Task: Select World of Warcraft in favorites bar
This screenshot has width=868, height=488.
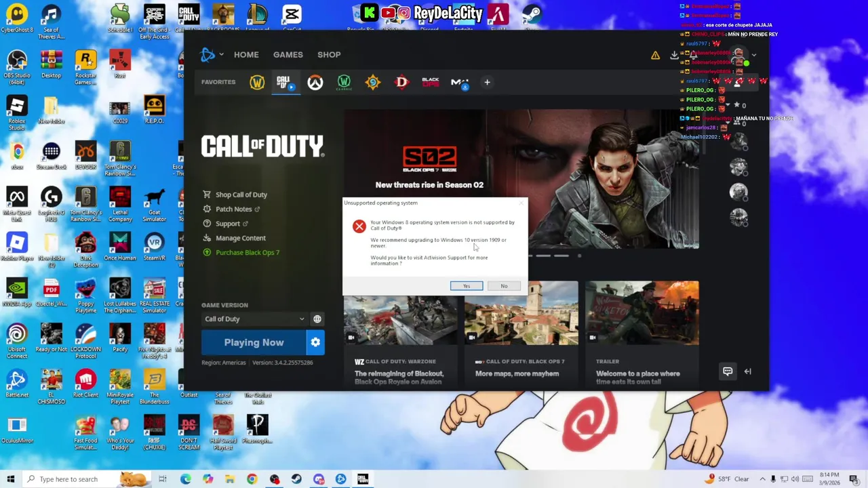Action: coord(257,82)
